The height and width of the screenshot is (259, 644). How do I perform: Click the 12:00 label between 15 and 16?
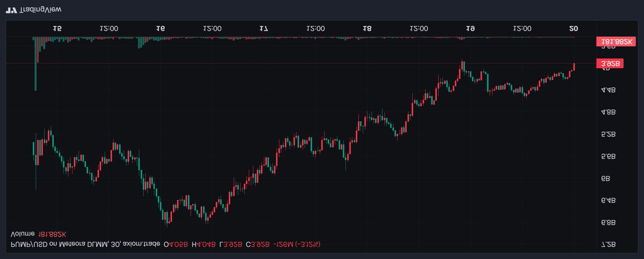[x=109, y=28]
